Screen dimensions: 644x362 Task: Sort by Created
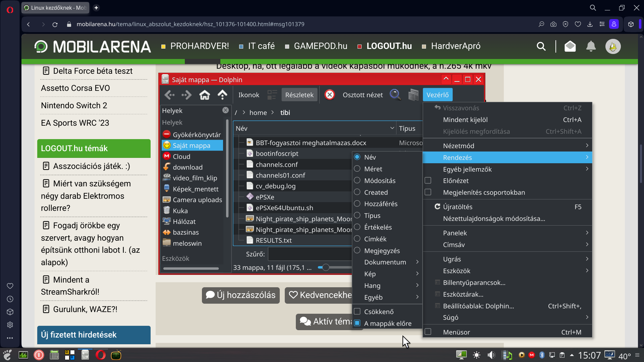[x=387, y=192]
